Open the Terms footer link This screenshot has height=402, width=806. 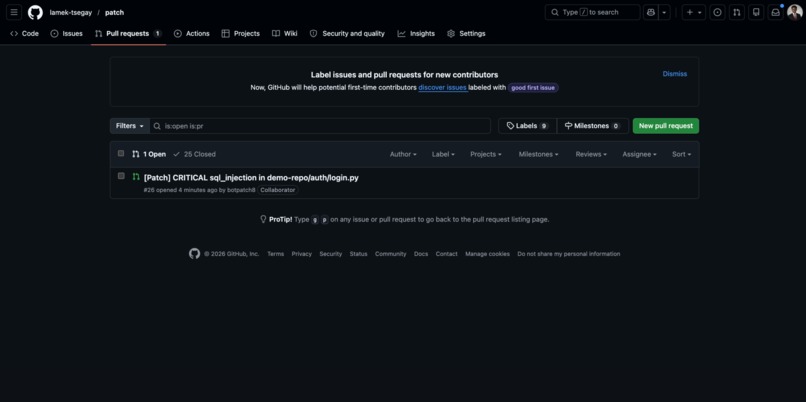pos(276,254)
